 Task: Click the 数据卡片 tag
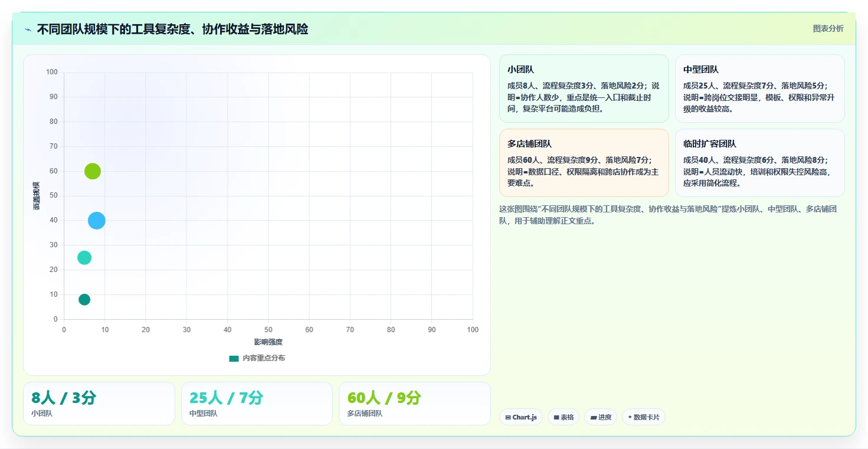[644, 417]
